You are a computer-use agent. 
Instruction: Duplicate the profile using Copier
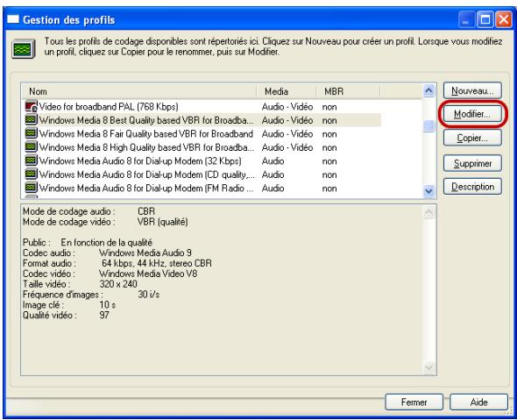click(472, 138)
